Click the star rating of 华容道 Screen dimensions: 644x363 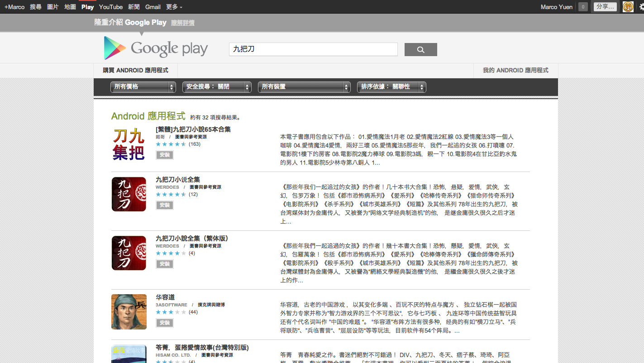point(171,312)
